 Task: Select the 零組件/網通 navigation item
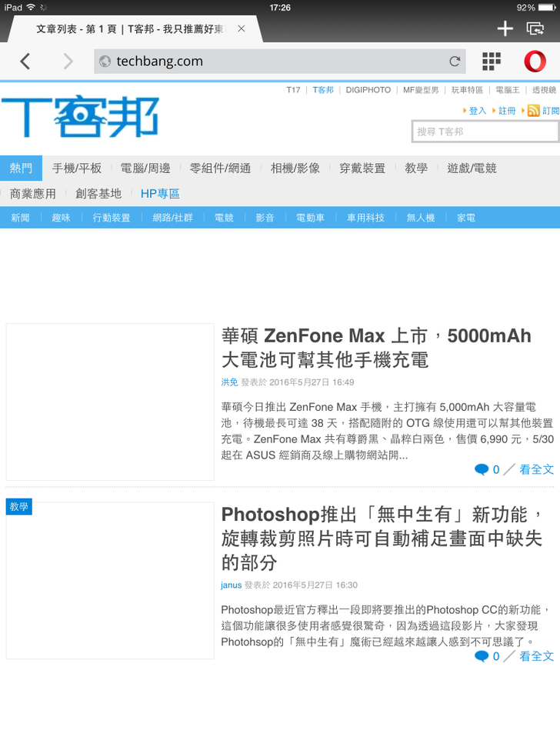click(x=220, y=168)
